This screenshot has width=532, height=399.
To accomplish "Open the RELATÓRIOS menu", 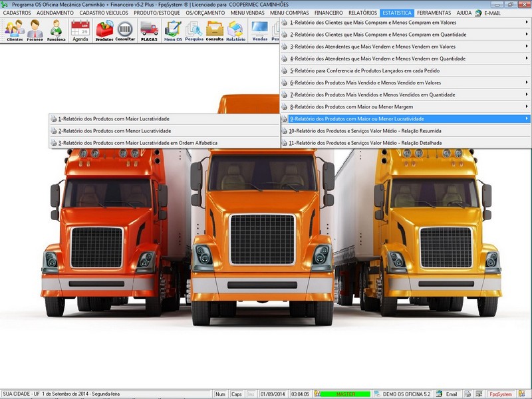I will click(x=362, y=13).
